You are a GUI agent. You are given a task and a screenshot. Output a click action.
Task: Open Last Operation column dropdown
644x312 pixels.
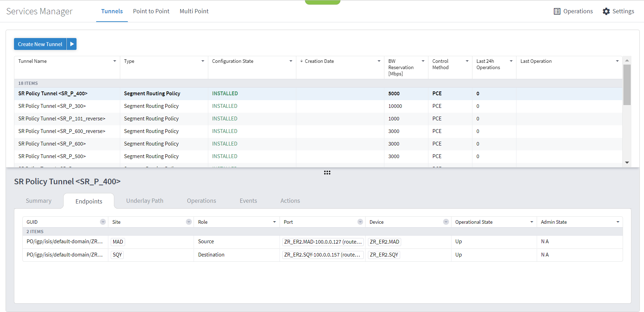point(617,61)
